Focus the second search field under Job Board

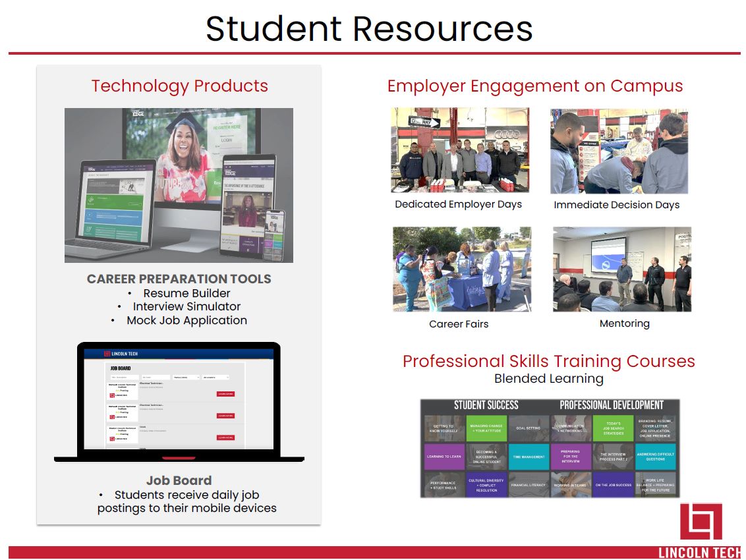pos(155,378)
